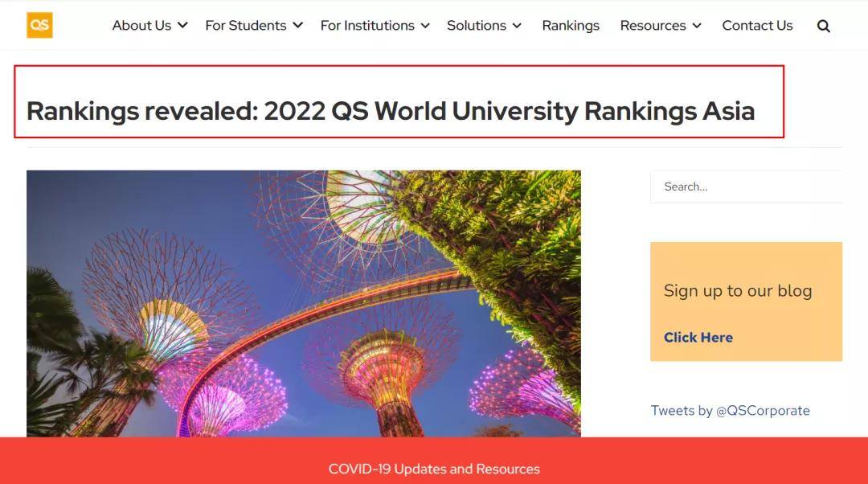Expand the Solutions chevron
Viewport: 868px width, 484px height.
[x=517, y=26]
